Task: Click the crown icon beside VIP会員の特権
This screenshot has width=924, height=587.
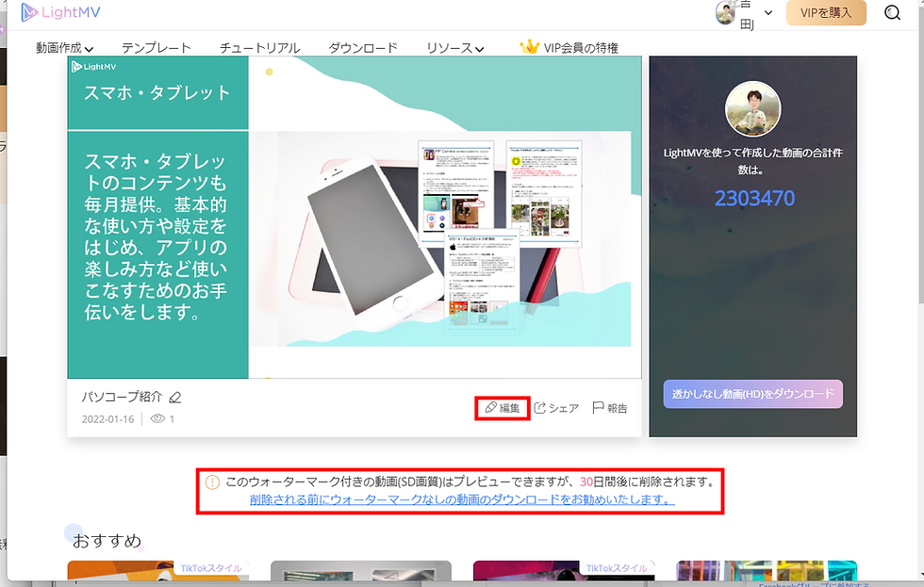Action: pos(530,46)
